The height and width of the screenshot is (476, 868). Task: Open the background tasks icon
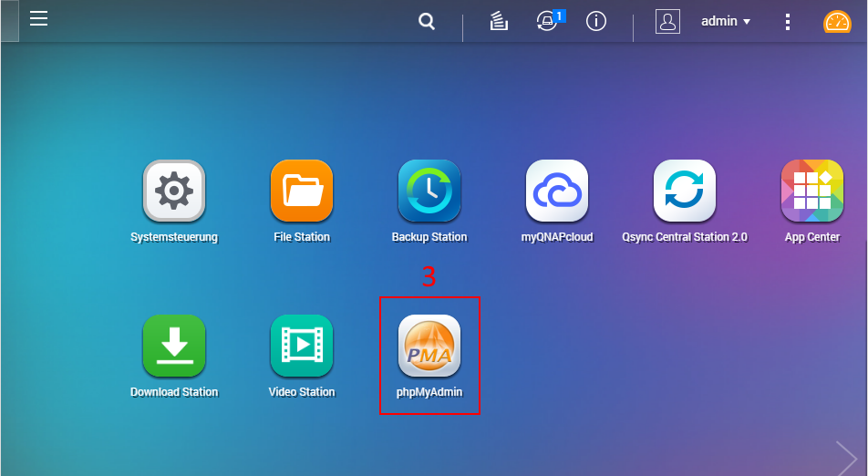(499, 22)
